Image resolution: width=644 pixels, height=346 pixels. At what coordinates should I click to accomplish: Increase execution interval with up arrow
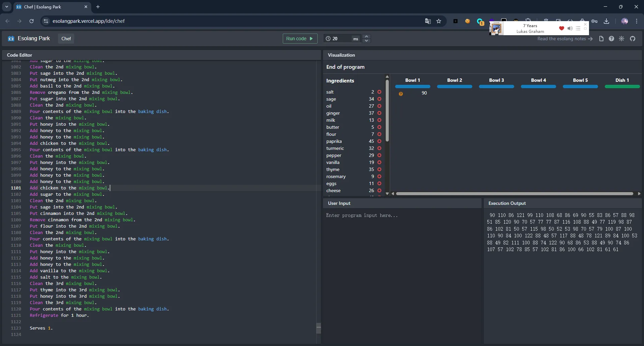point(367,36)
